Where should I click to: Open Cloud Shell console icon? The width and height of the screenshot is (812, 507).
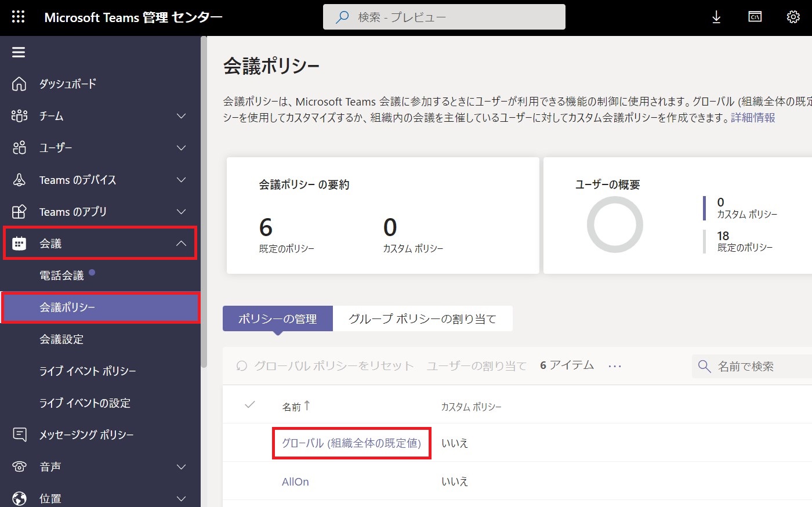point(755,17)
